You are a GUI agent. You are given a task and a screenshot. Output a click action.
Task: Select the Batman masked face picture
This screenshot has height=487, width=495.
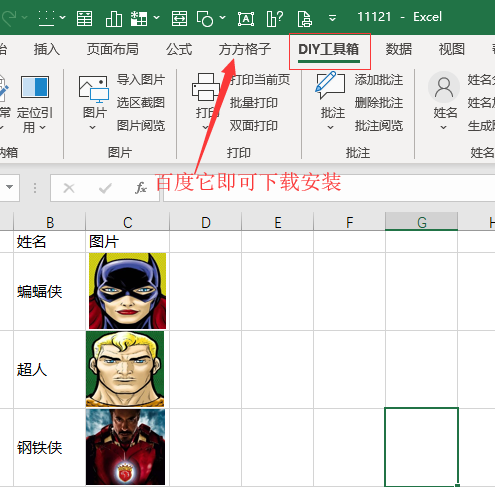coord(127,291)
